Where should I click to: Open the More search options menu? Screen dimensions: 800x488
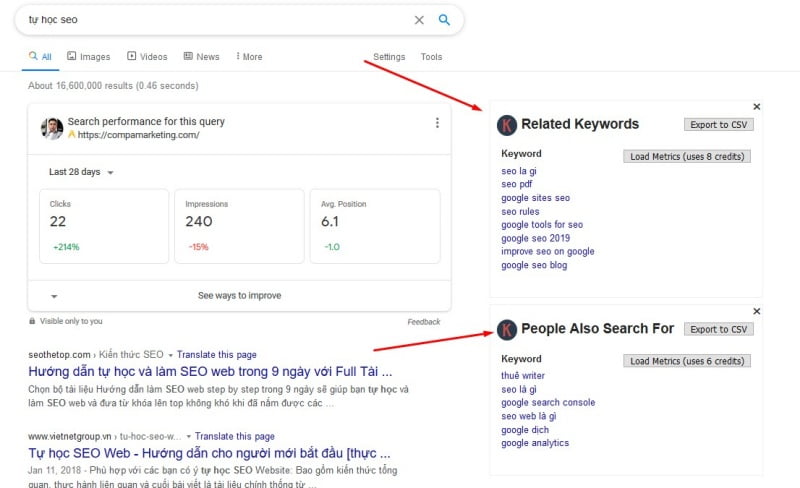247,57
